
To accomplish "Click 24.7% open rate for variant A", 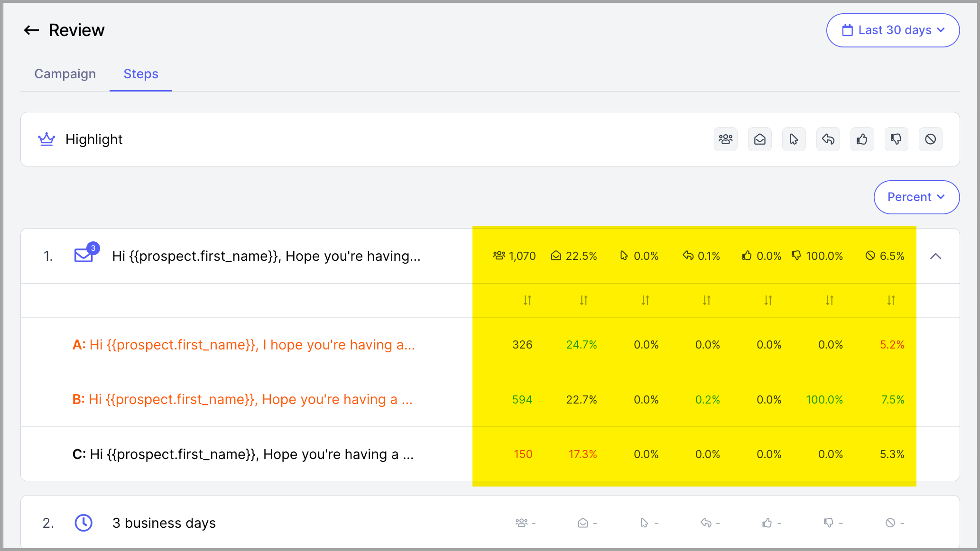I will 582,345.
